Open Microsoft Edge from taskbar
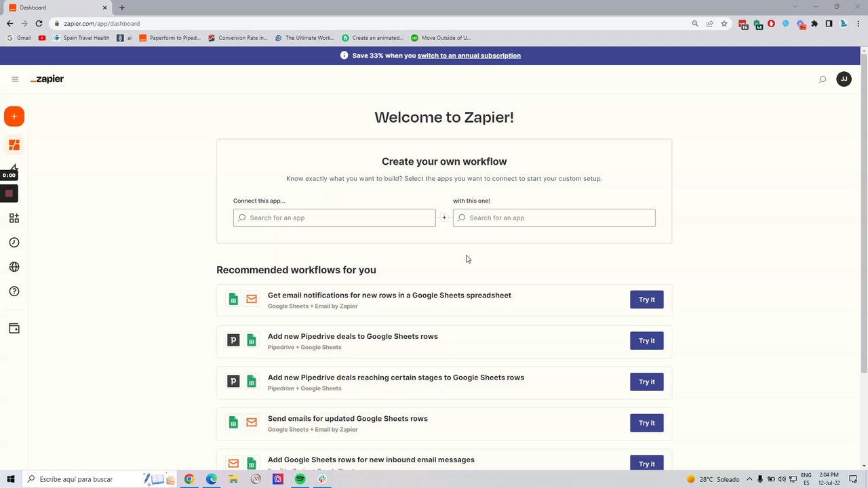The height and width of the screenshot is (488, 868). pos(212,479)
